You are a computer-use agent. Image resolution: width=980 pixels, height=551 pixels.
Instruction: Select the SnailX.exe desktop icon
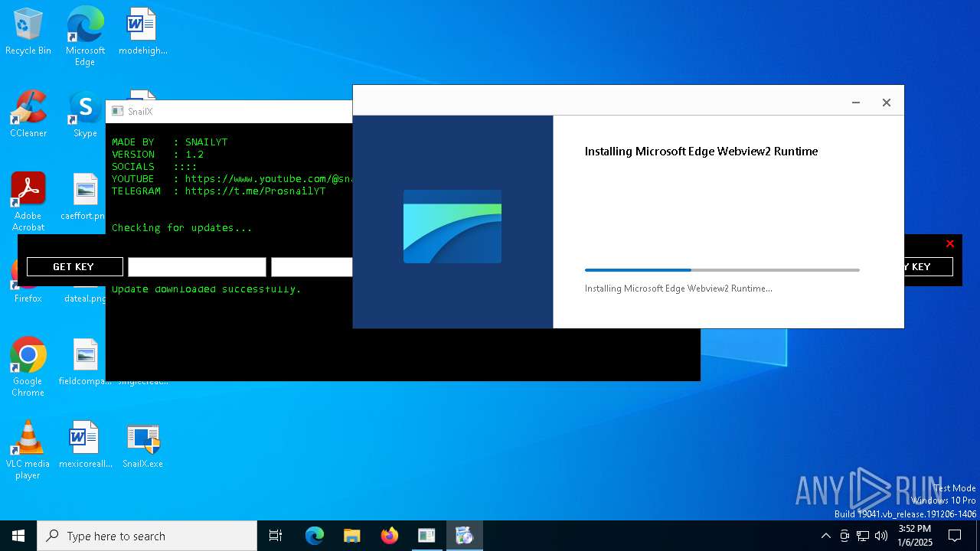point(142,446)
